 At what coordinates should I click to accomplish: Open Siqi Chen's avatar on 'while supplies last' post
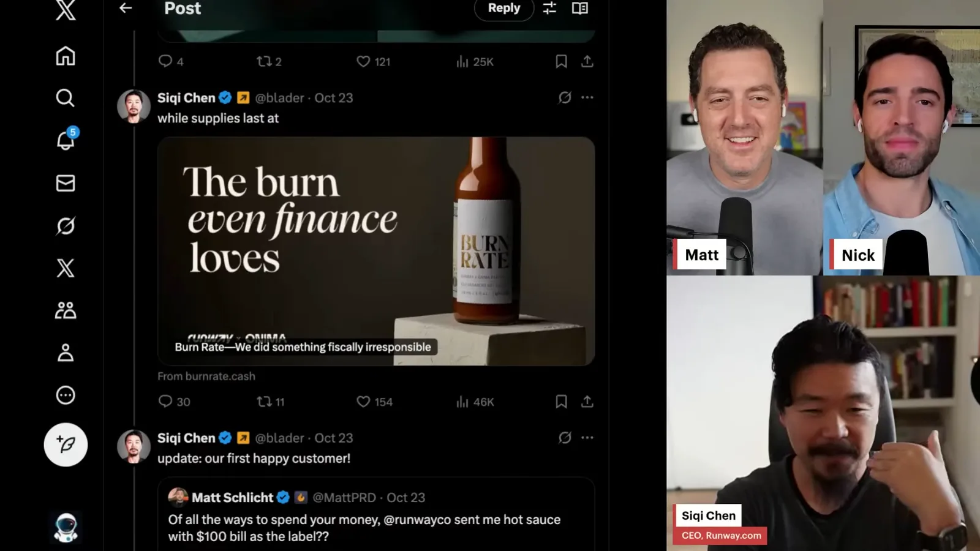(x=134, y=106)
